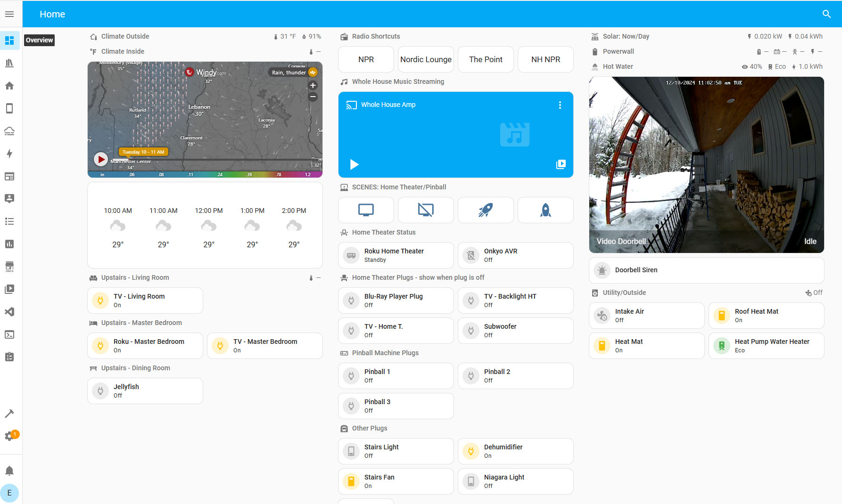This screenshot has height=504, width=842.
Task: Click the search magnifier icon
Action: point(826,14)
